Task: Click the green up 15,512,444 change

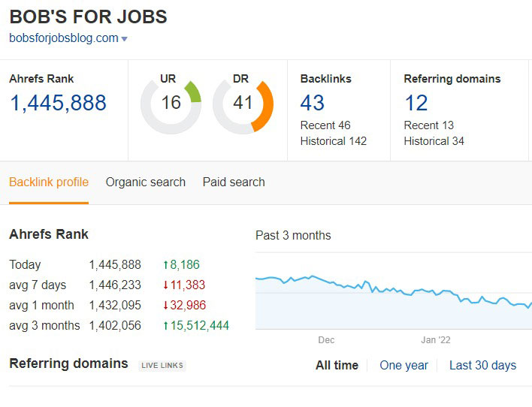Action: pos(196,326)
